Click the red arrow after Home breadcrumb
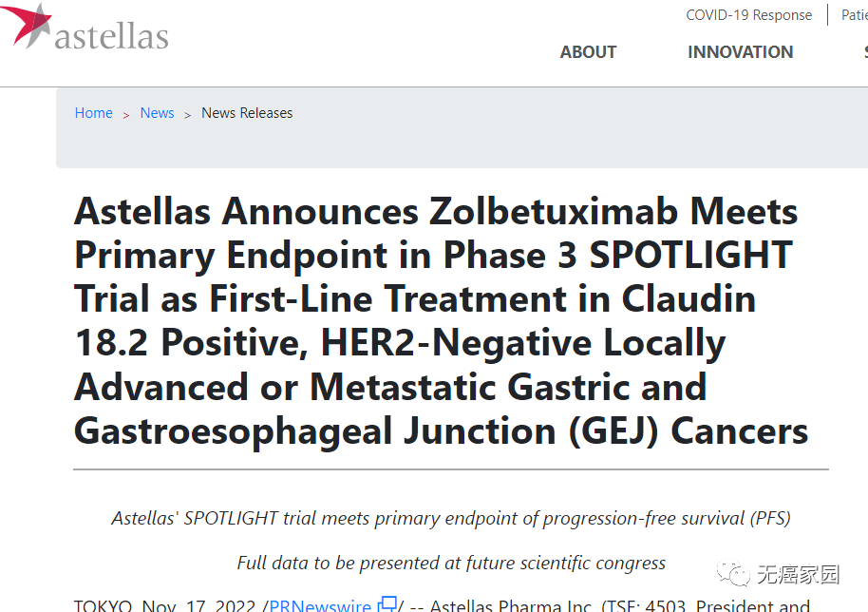 click(126, 115)
